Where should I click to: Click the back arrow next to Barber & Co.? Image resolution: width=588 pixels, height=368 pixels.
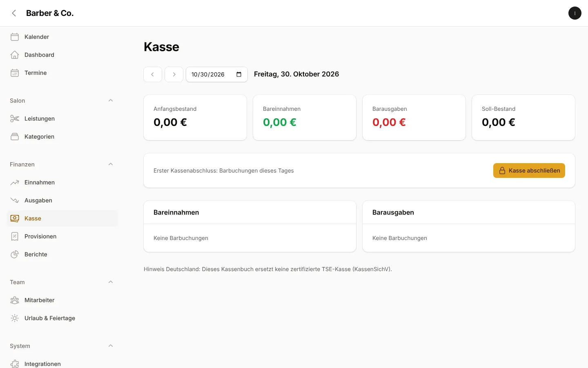[14, 13]
